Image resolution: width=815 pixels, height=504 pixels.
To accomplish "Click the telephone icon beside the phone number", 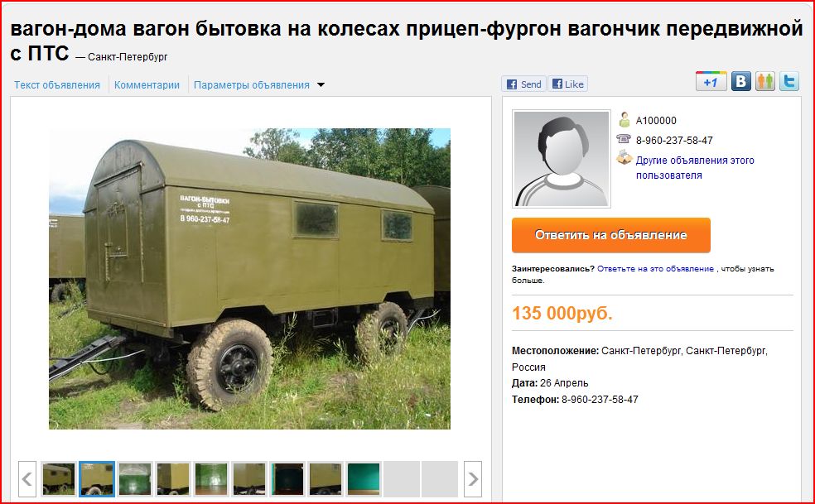I will point(624,139).
